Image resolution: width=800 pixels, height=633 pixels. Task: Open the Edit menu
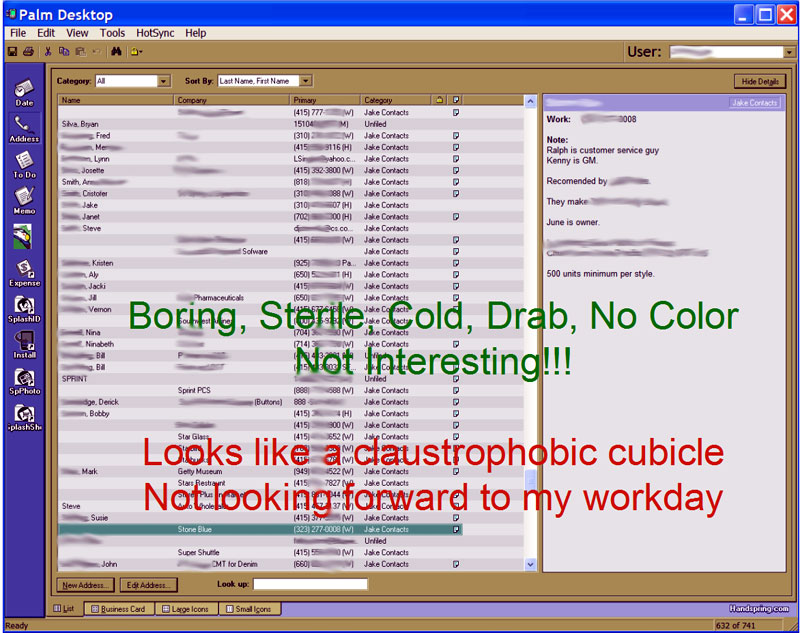point(46,33)
